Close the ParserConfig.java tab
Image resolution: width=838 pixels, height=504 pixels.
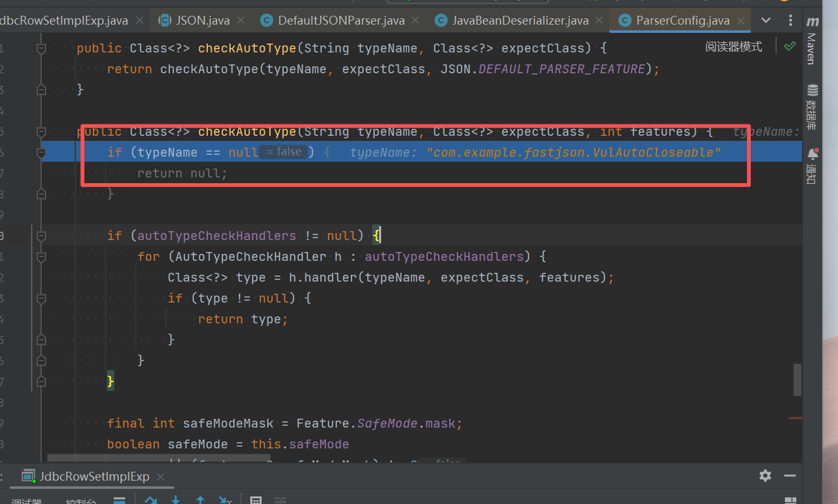click(x=740, y=21)
